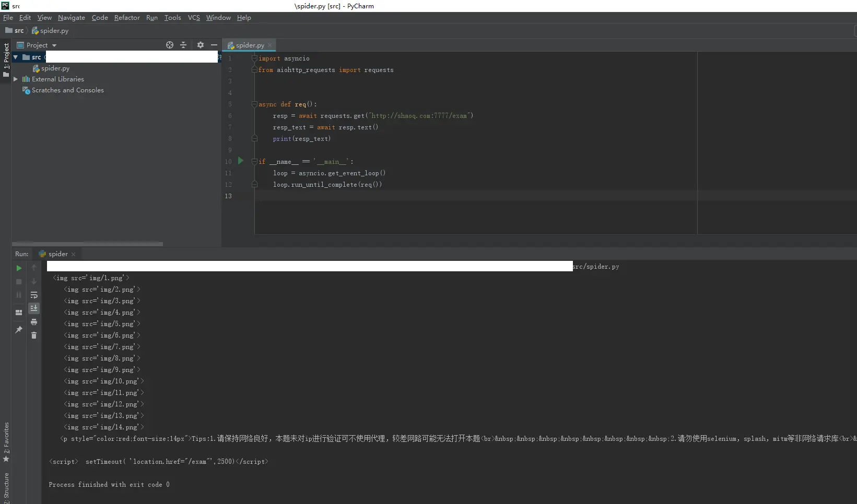Click Down the stack trace arrow
Viewport: 857px width, 504px height.
34,281
